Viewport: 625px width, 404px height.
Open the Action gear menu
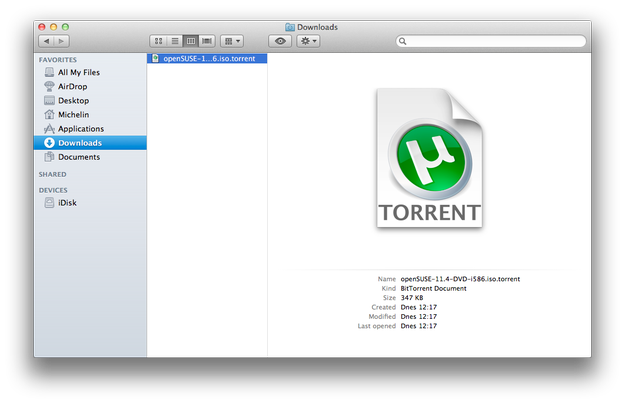tap(308, 41)
